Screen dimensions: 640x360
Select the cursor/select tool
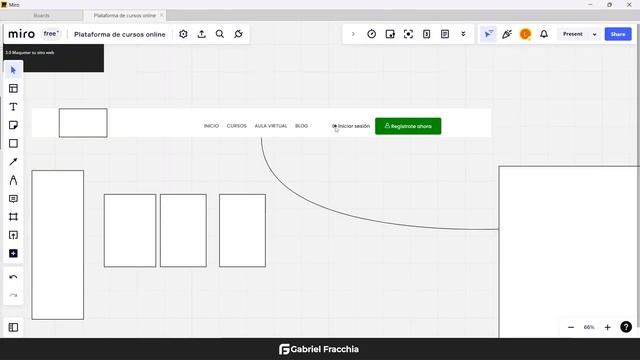[x=13, y=70]
